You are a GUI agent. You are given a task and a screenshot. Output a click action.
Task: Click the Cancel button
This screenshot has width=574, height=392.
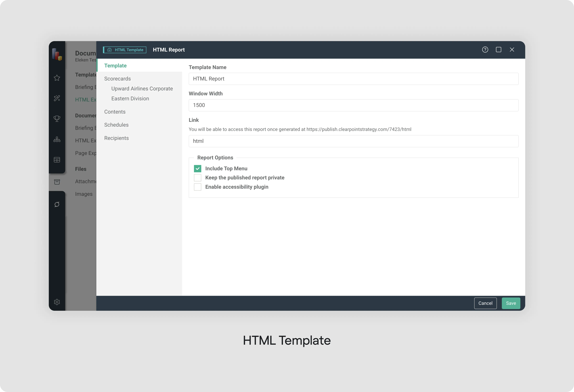click(x=485, y=303)
